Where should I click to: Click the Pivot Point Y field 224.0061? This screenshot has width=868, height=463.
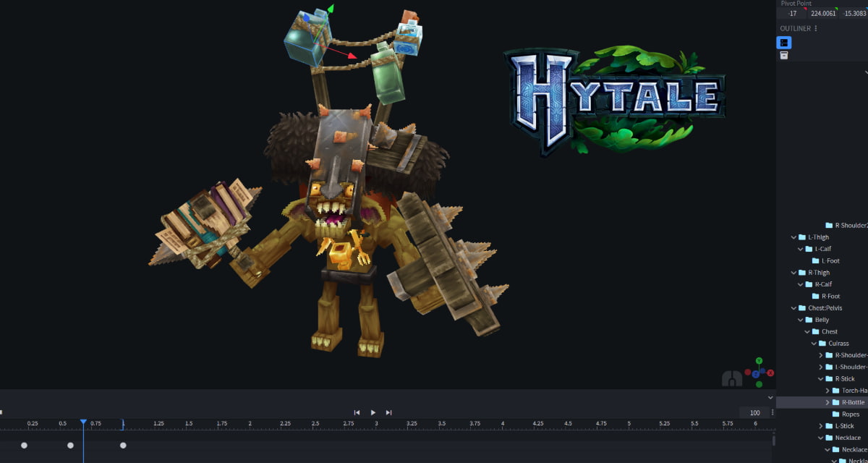coord(823,13)
